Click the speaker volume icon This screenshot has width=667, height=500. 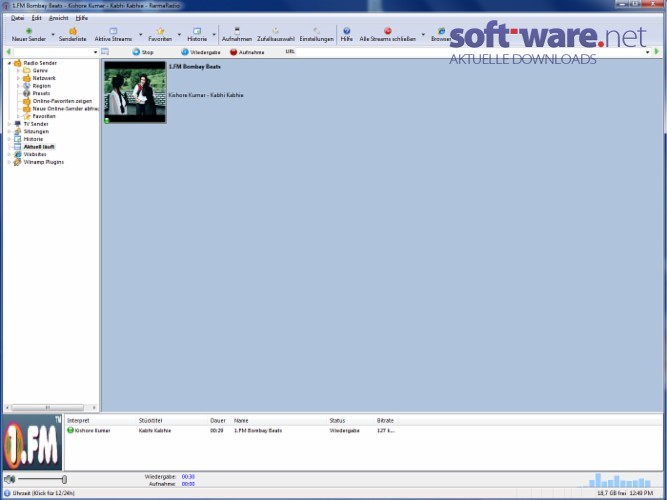click(9, 480)
